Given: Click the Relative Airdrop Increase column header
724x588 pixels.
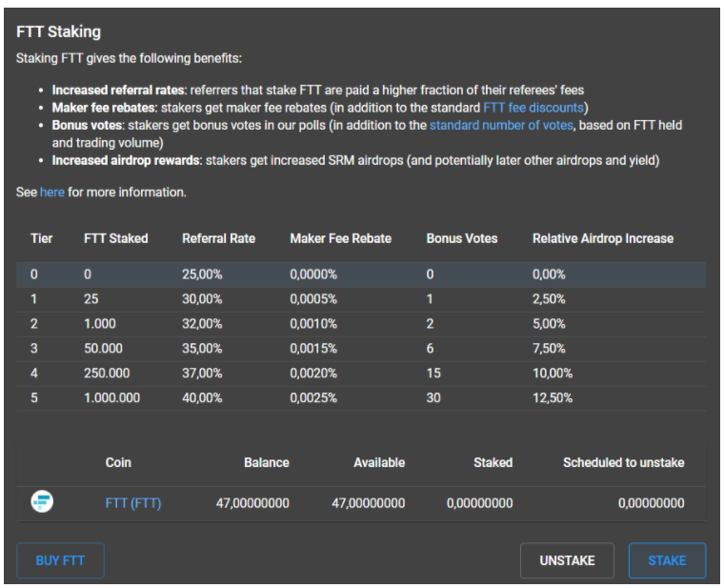Looking at the screenshot, I should coord(602,238).
